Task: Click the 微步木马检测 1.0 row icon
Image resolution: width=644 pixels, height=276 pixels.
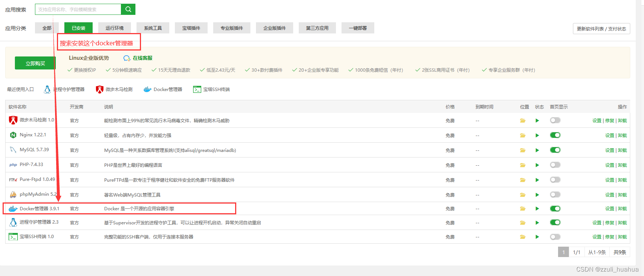Action: pyautogui.click(x=13, y=120)
